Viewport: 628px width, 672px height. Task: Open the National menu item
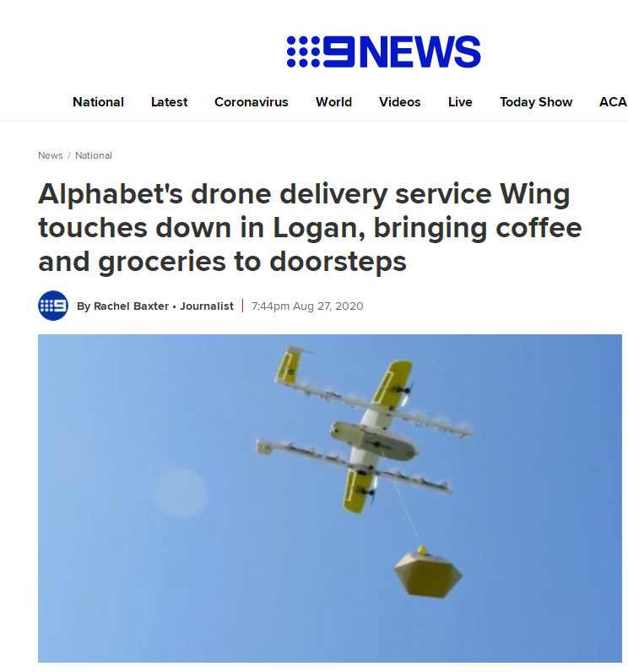[98, 102]
